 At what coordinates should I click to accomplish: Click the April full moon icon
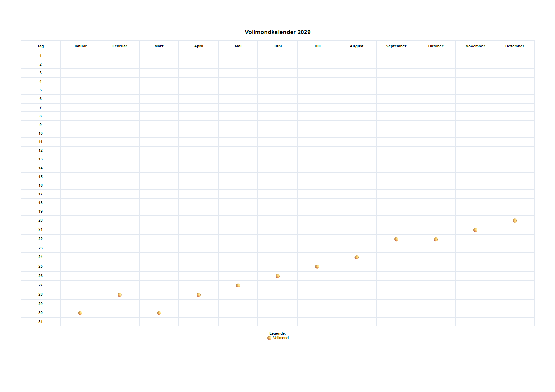click(199, 295)
